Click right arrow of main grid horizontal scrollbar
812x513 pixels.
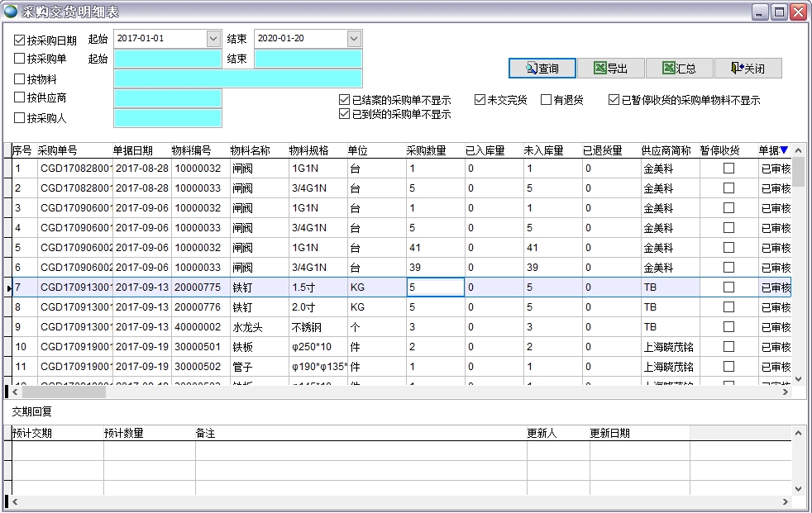(786, 392)
